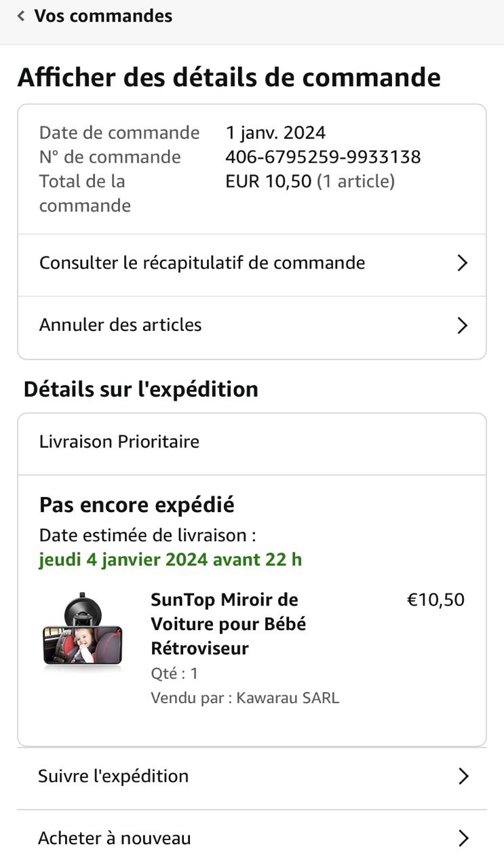Open the baby car mirror product thumbnail

pos(82,631)
